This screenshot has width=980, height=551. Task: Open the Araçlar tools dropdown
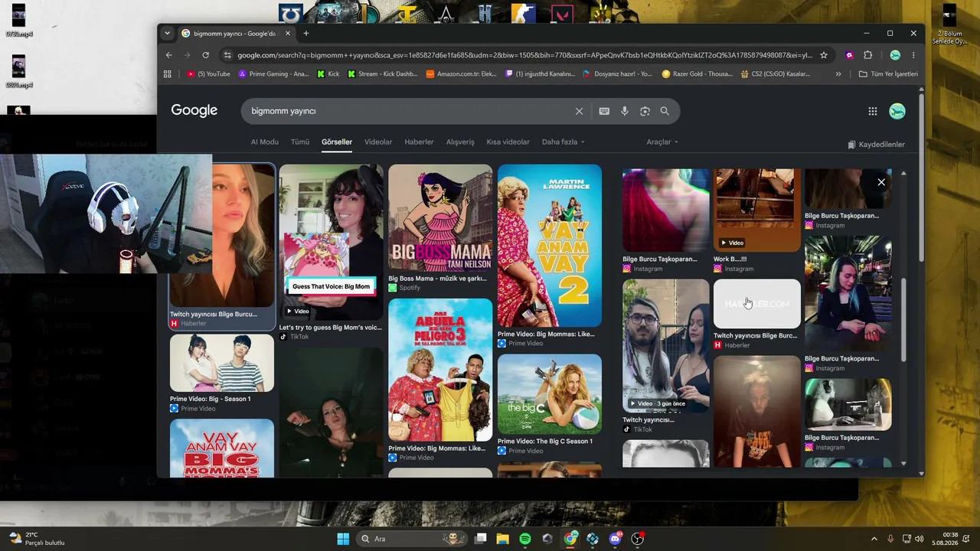(662, 142)
